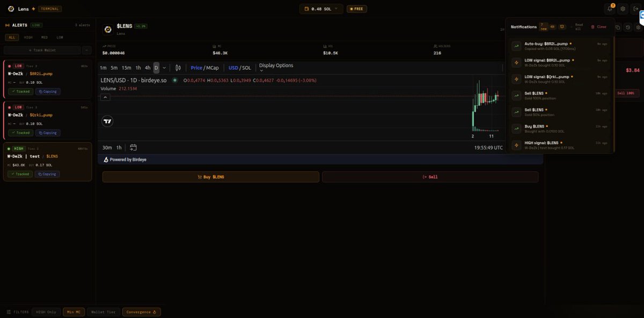Clear all notifications
This screenshot has height=318, width=644.
click(599, 26)
